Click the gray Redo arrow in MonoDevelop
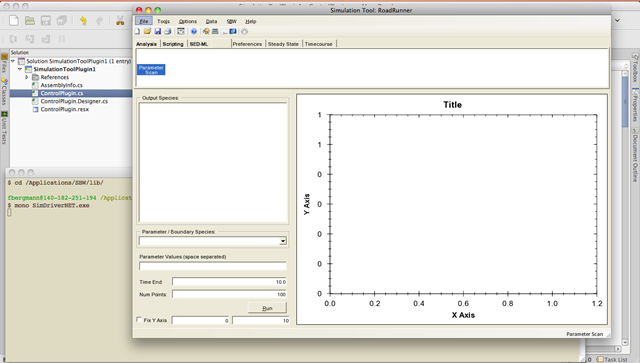Screen dimensions: 640x363 pos(100,20)
